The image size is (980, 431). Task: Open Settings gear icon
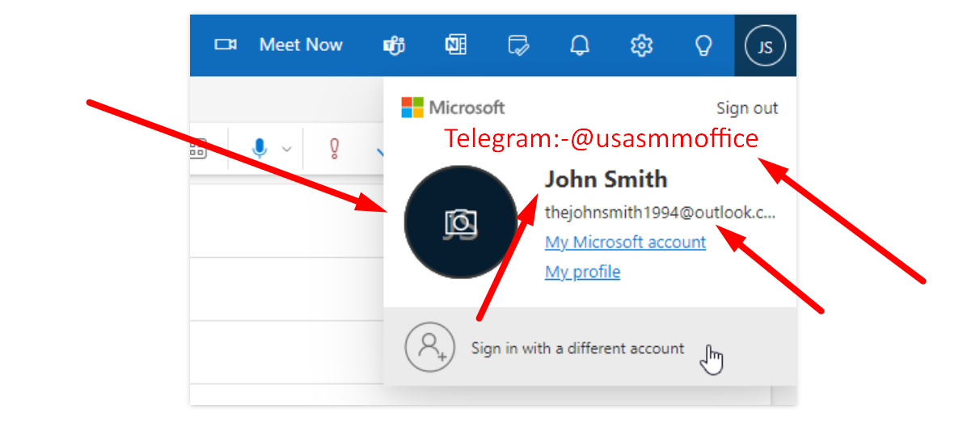point(641,45)
